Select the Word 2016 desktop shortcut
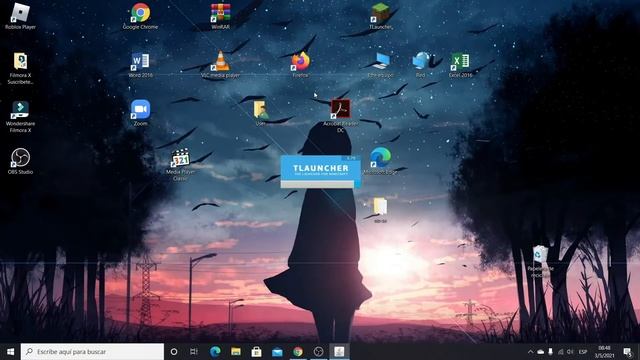 [140, 65]
